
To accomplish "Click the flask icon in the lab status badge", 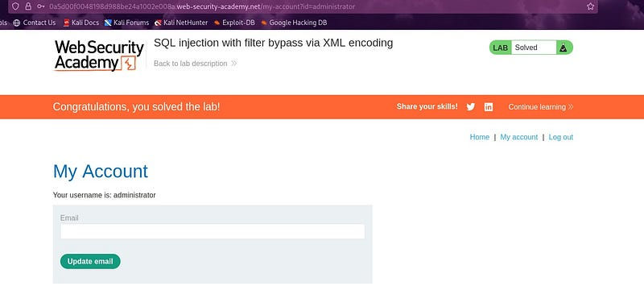I will pos(563,48).
